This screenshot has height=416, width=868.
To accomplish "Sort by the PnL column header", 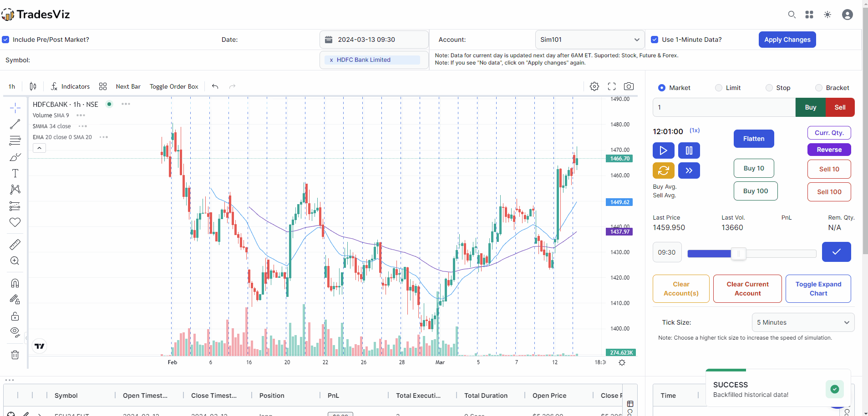I will click(x=333, y=396).
